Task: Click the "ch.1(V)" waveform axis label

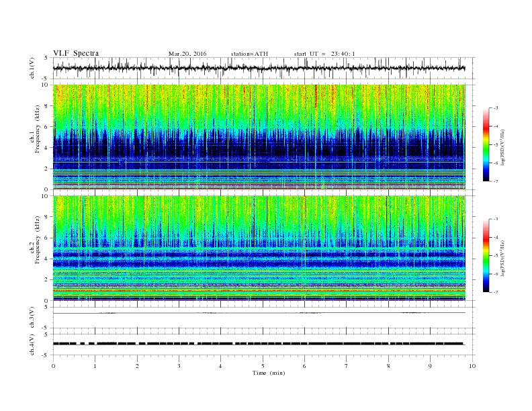Action: coord(32,68)
